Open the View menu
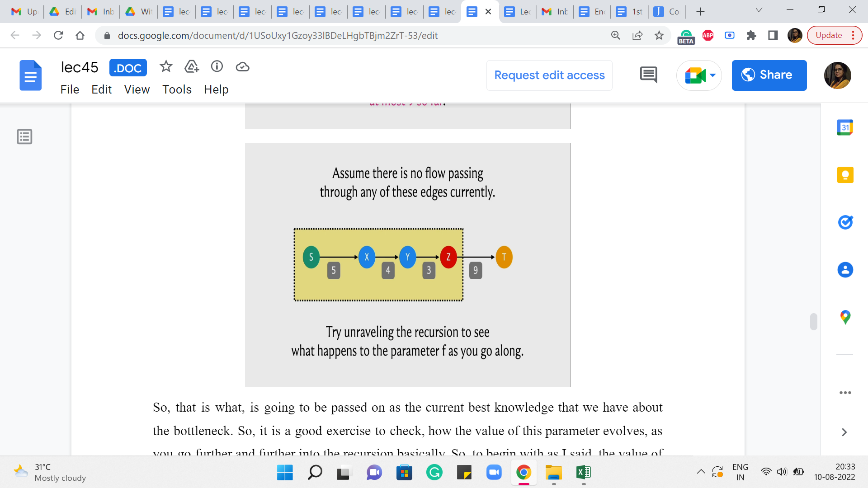This screenshot has width=868, height=488. [x=137, y=89]
